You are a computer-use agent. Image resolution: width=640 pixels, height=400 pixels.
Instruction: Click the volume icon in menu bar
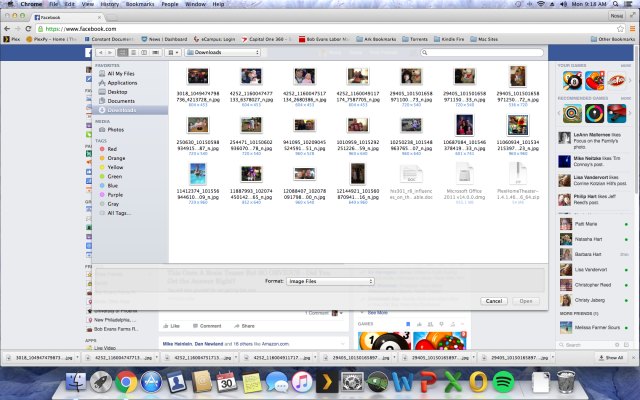564,4
